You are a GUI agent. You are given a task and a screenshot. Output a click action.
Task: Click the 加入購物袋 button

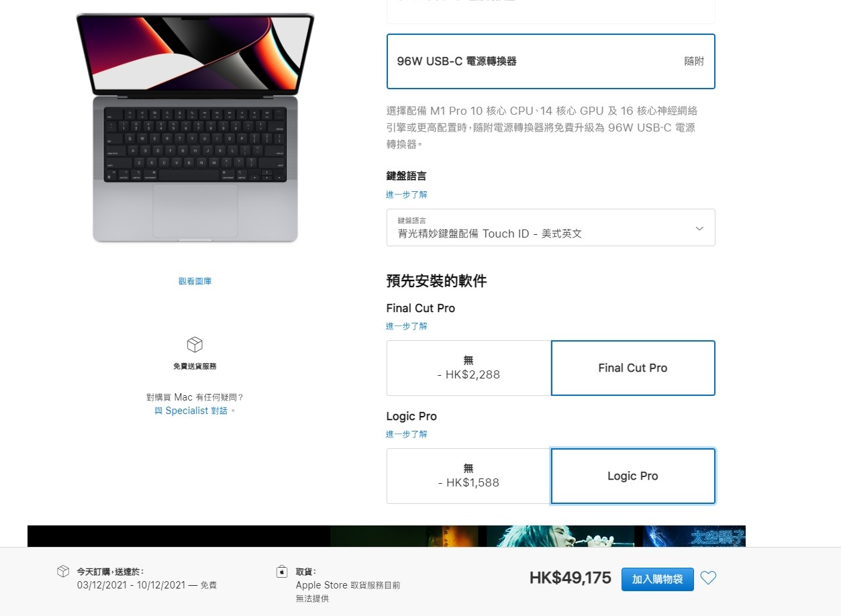pos(658,579)
